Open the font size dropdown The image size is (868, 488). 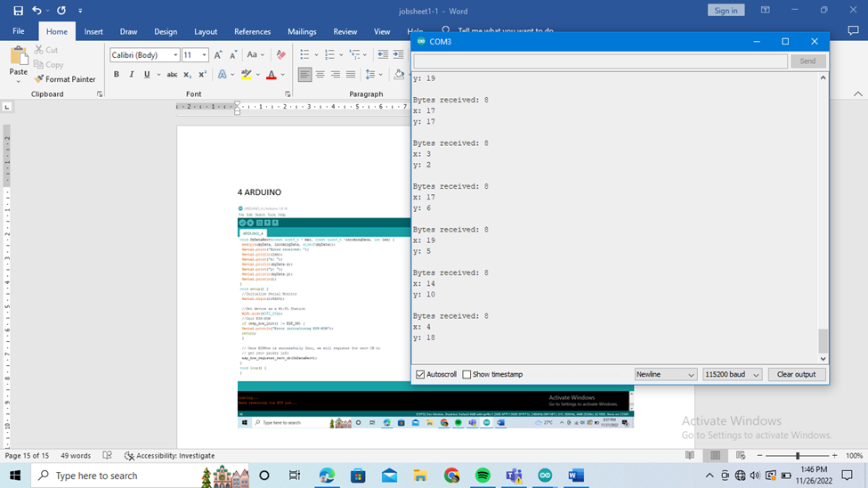click(x=204, y=55)
